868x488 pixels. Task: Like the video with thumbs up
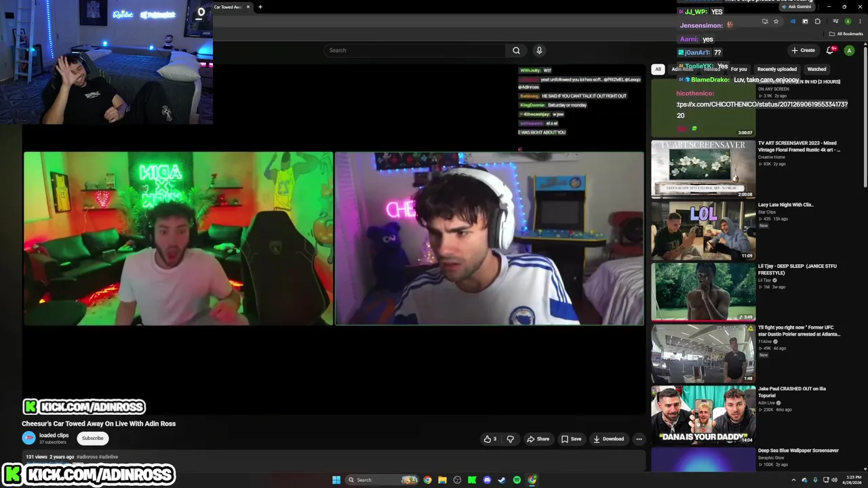click(x=490, y=439)
